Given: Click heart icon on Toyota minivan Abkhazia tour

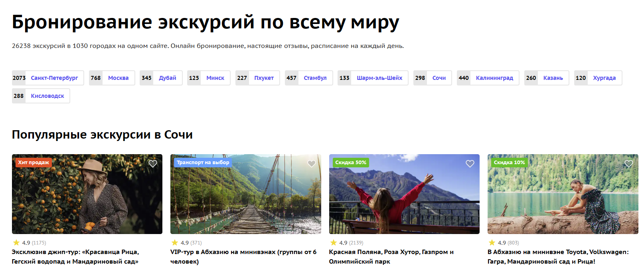Looking at the screenshot, I should 628,164.
